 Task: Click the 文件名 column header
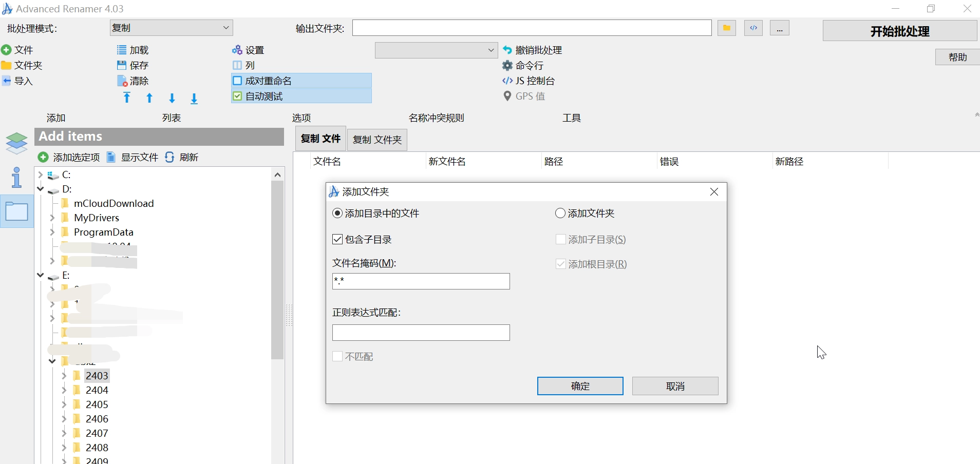coord(368,161)
